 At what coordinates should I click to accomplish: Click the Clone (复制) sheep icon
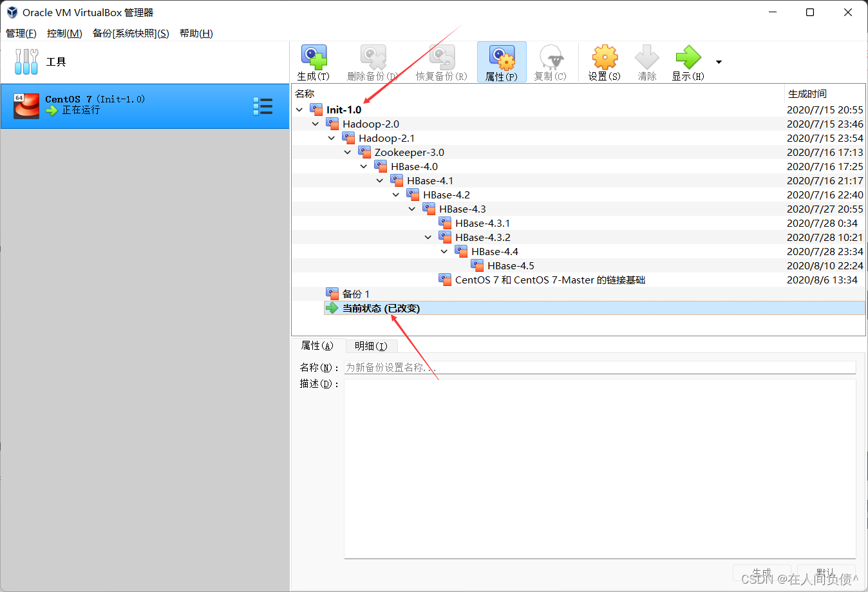coord(551,57)
